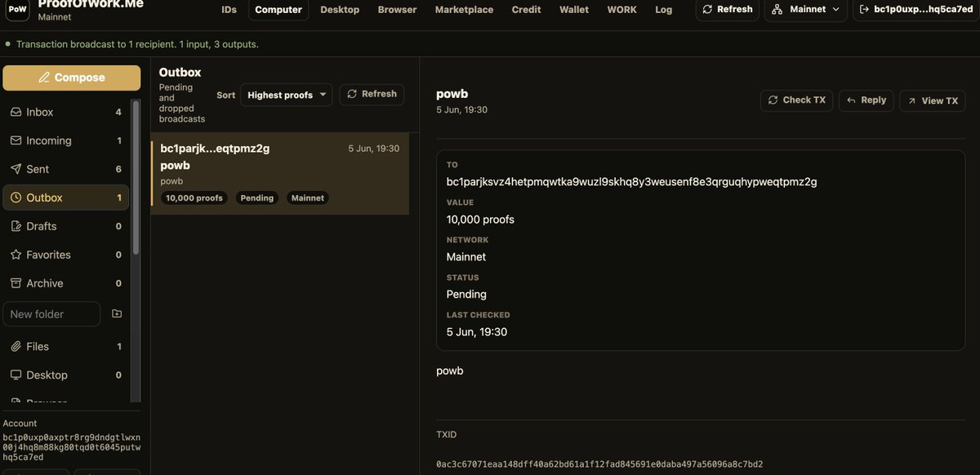Click the PoW logo icon

18,10
